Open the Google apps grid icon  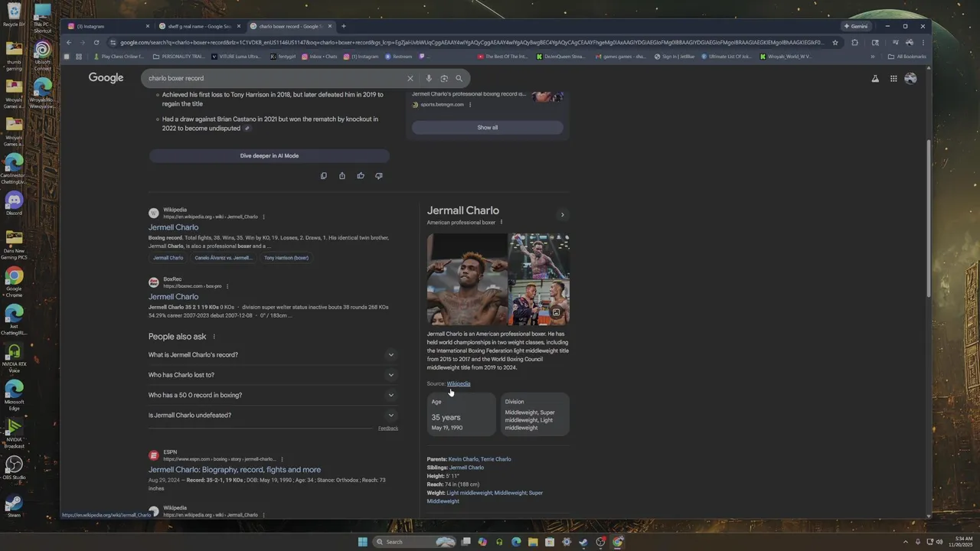tap(893, 78)
